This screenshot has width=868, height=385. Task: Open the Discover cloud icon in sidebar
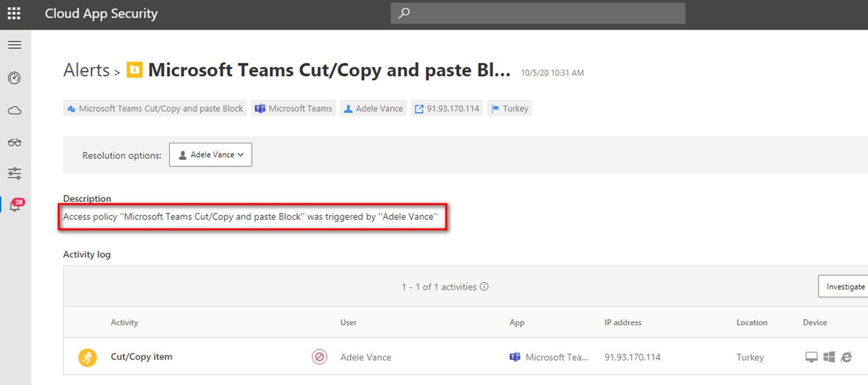14,110
